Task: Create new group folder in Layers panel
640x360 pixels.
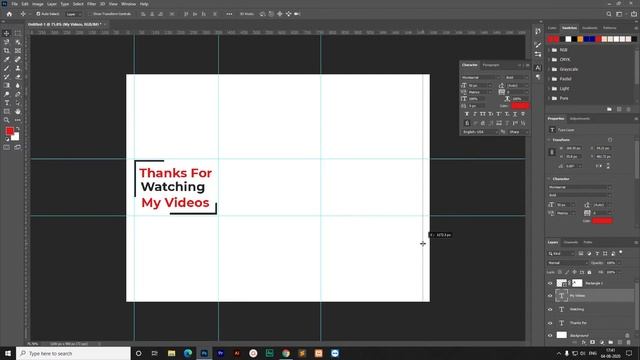Action: point(611,342)
